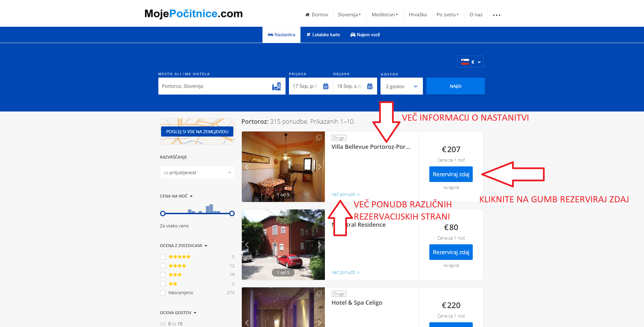Check the two-star rating filter
The width and height of the screenshot is (644, 327).
coord(163,284)
